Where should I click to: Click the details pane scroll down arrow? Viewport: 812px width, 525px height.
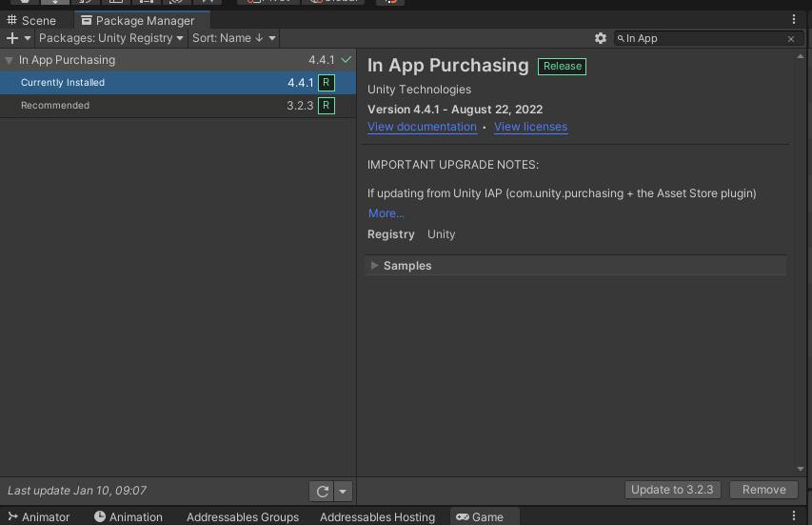tap(801, 469)
